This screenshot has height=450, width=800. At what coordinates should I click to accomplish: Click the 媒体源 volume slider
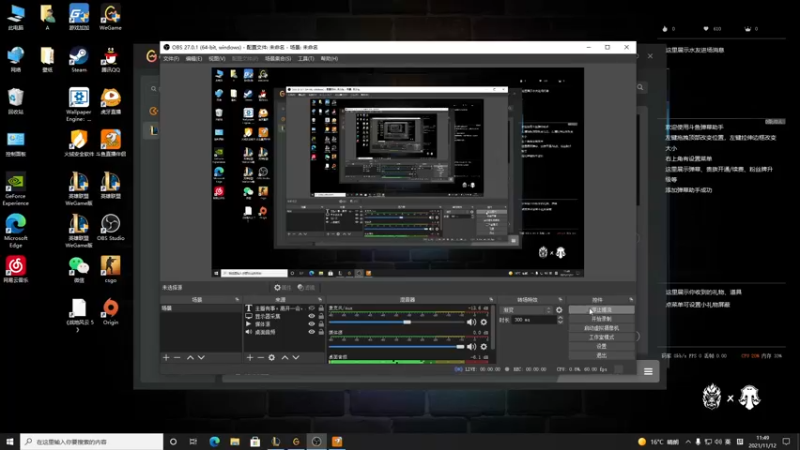[x=396, y=346]
